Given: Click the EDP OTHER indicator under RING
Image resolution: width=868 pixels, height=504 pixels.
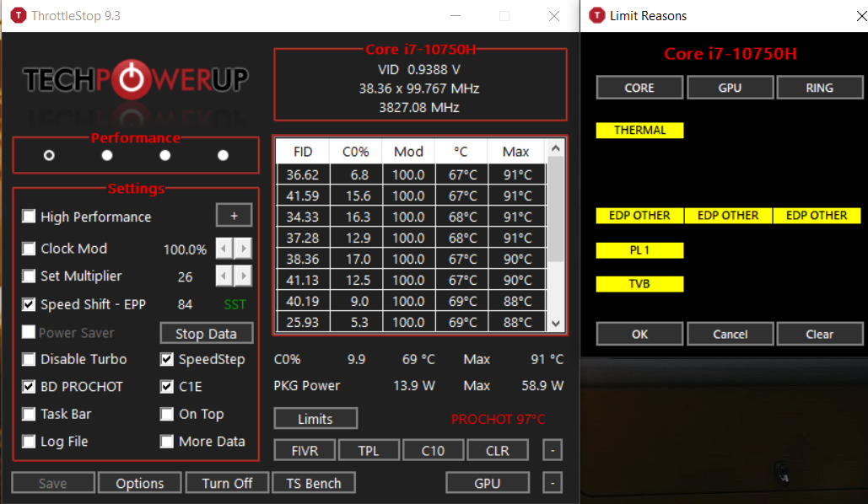Looking at the screenshot, I should point(817,215).
